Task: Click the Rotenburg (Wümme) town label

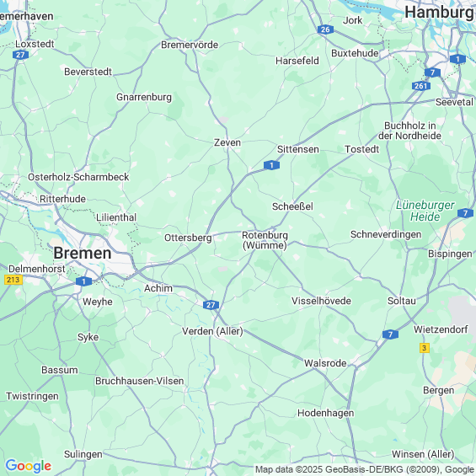Action: click(265, 240)
